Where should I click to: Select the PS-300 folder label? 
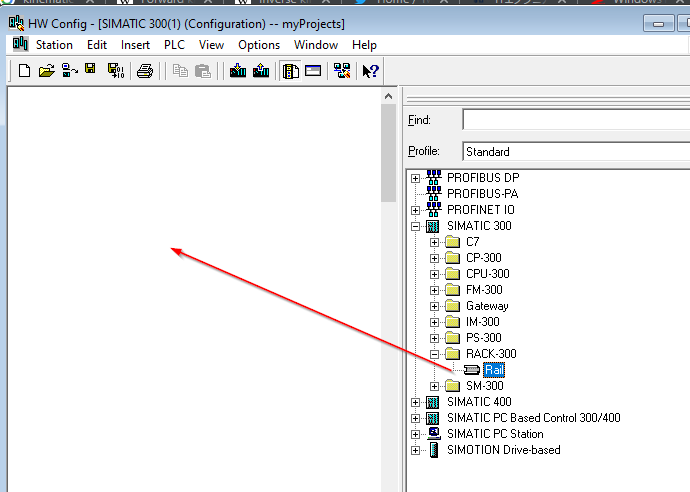click(x=484, y=338)
